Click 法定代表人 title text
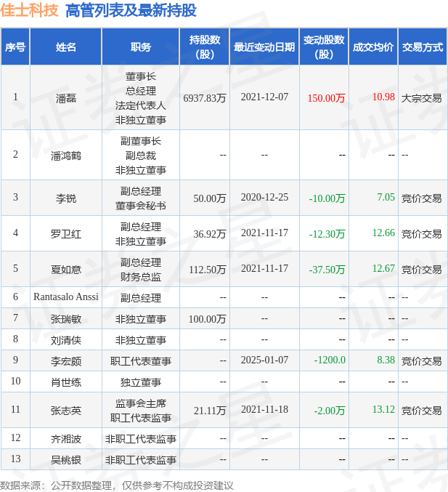This screenshot has height=492, width=448. tap(141, 105)
